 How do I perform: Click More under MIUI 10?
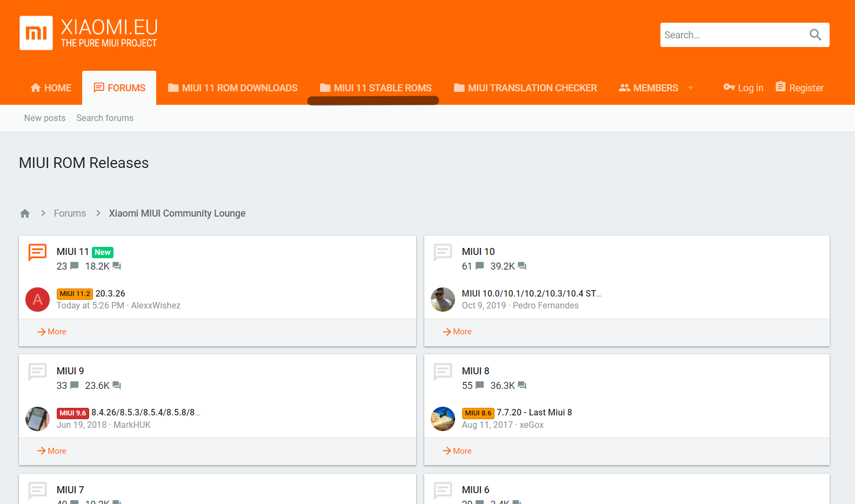[457, 332]
